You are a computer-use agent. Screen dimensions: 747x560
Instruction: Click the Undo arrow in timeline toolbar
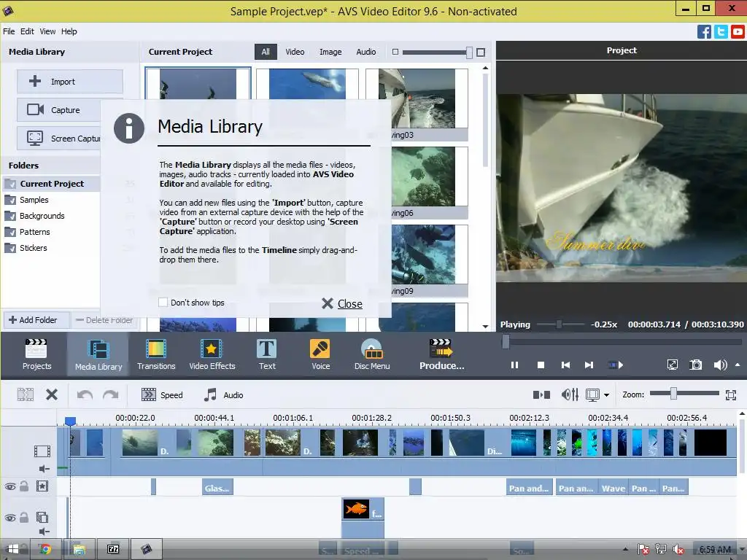pyautogui.click(x=85, y=394)
